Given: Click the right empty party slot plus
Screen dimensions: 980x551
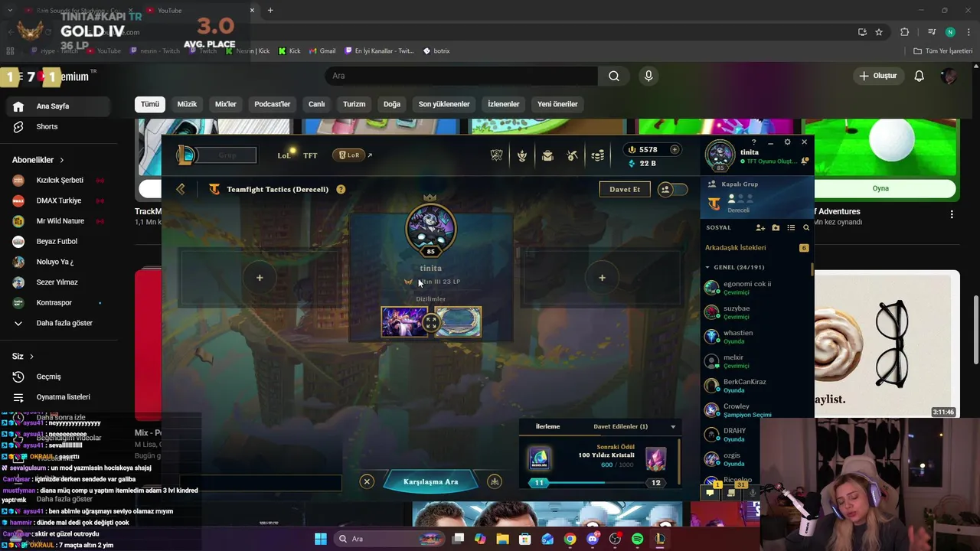Looking at the screenshot, I should 602,278.
